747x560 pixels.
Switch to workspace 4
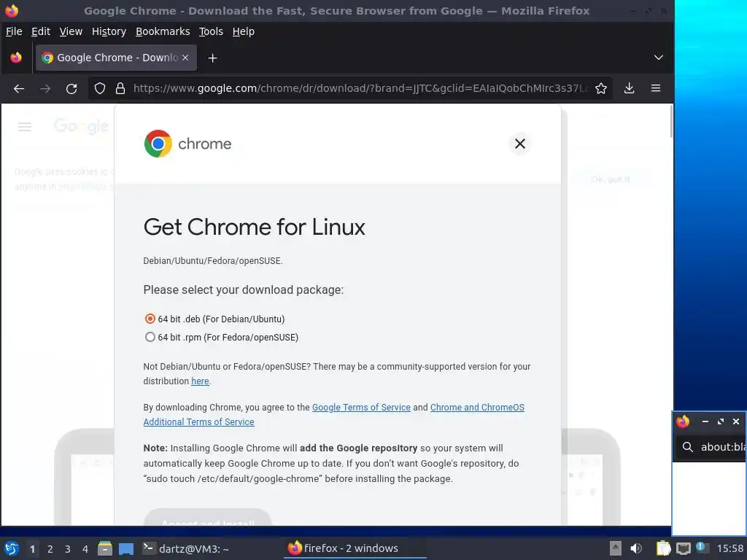(x=85, y=549)
